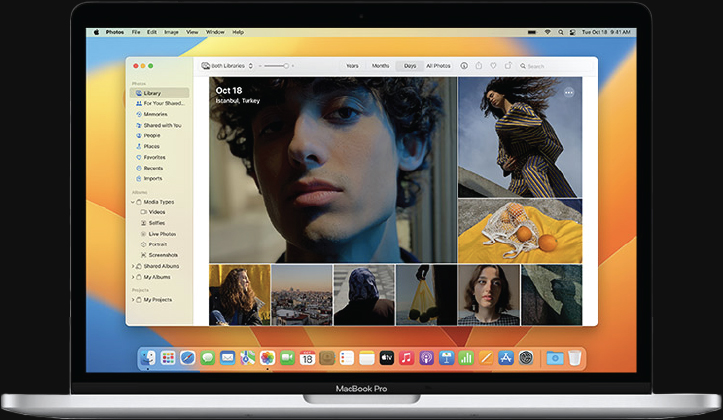Open the View menu
Screen dimensions: 723x420
(x=192, y=32)
